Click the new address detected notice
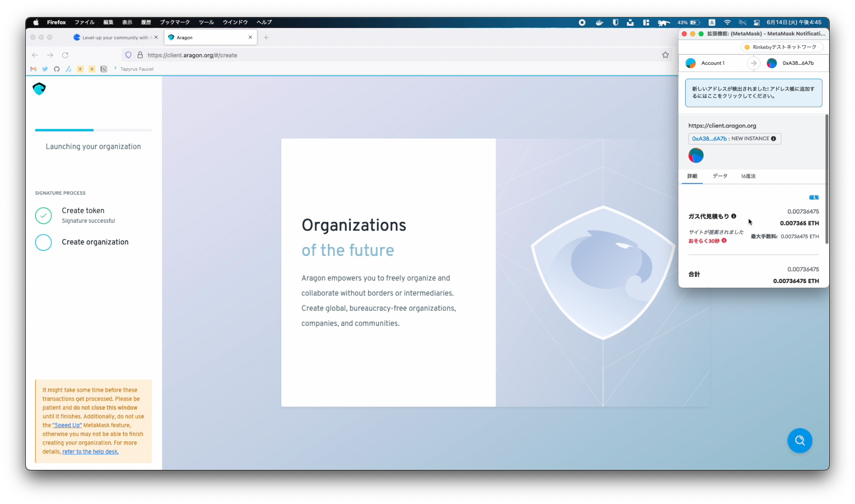Image resolution: width=855 pixels, height=504 pixels. tap(753, 93)
